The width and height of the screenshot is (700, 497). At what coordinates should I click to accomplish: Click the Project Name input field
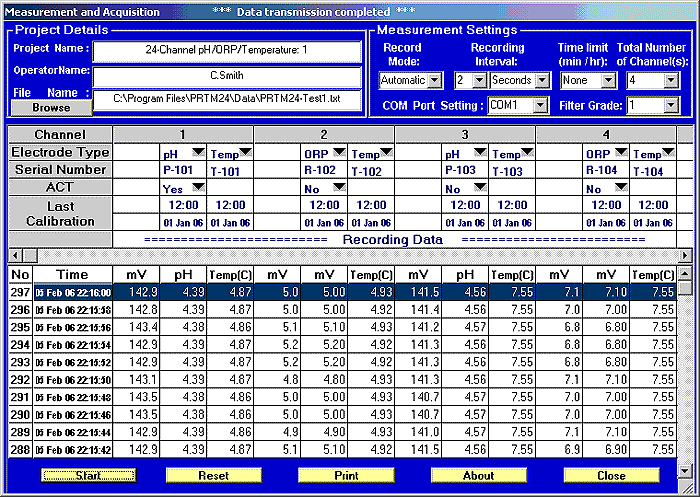[x=227, y=50]
